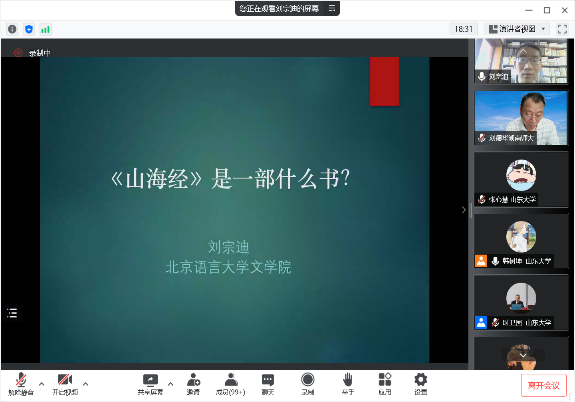
Task: Click the red leave meeting button
Action: pyautogui.click(x=544, y=385)
